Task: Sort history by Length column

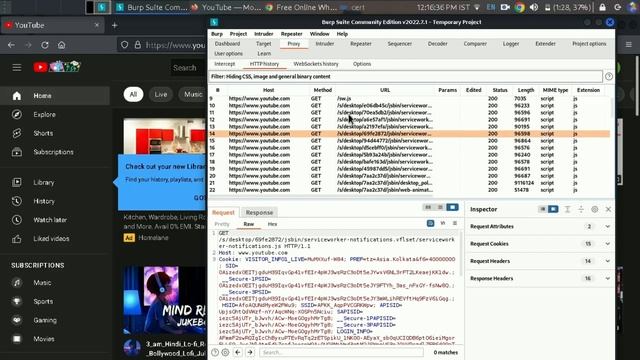Action: tap(526, 90)
